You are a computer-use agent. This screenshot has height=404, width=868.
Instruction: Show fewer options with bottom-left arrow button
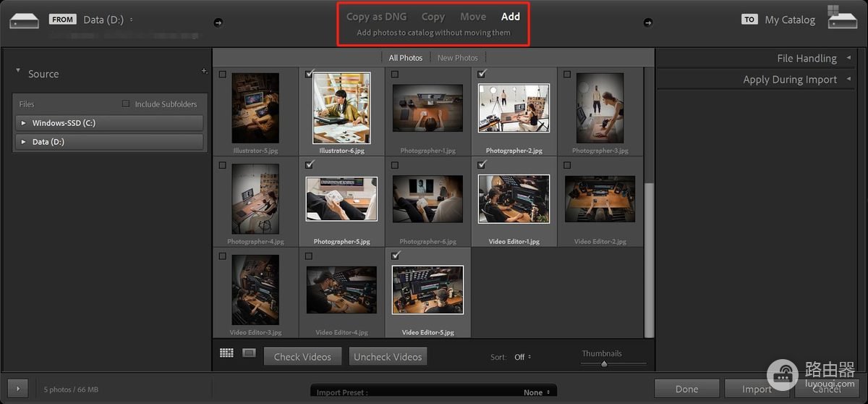tap(17, 388)
